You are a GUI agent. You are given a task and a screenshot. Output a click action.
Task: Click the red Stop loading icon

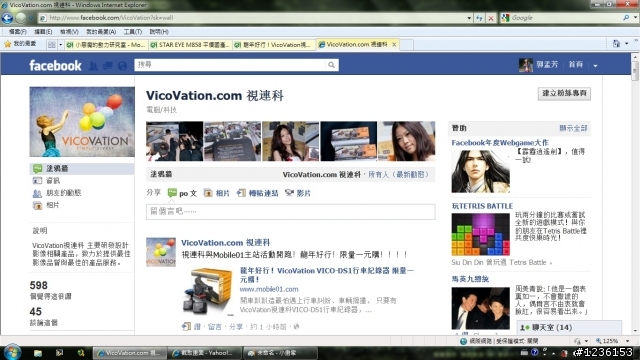491,18
